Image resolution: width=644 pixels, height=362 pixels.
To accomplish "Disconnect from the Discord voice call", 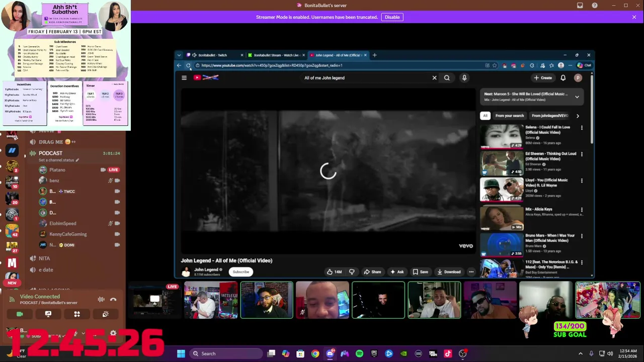I will tap(113, 300).
